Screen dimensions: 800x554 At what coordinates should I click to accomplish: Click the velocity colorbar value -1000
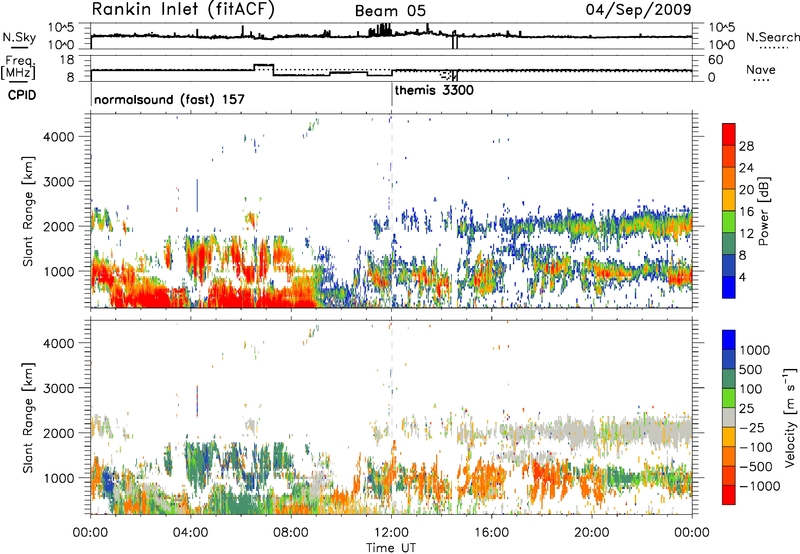point(760,486)
